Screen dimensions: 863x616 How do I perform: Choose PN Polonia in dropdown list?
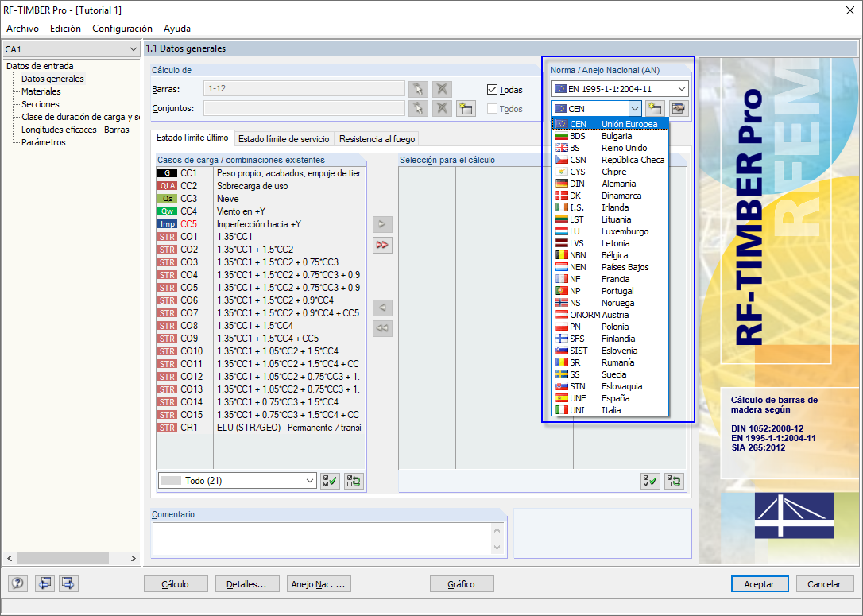(610, 327)
